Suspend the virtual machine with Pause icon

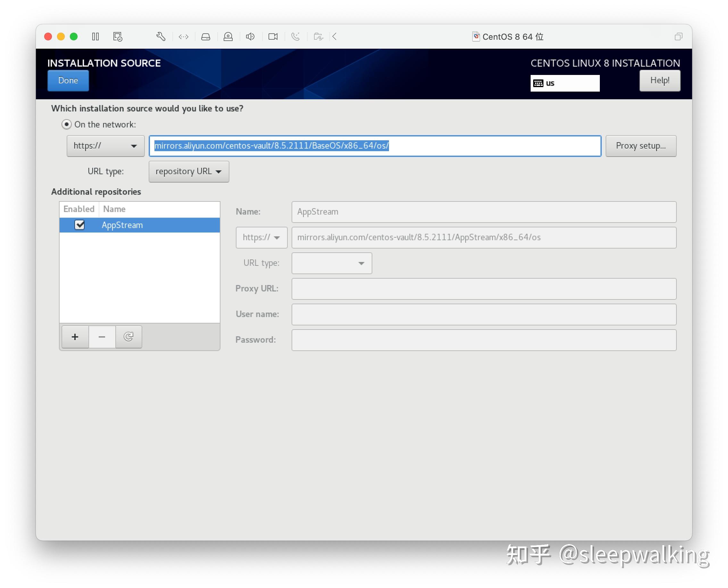point(95,37)
